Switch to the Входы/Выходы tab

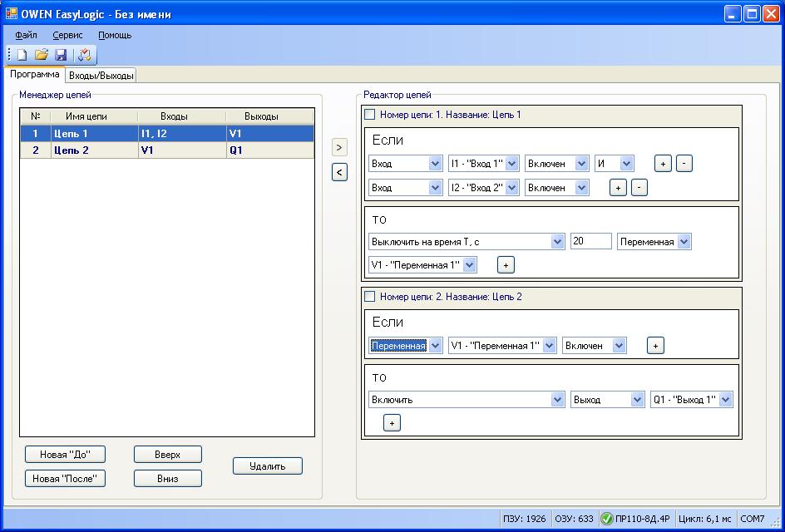point(101,76)
